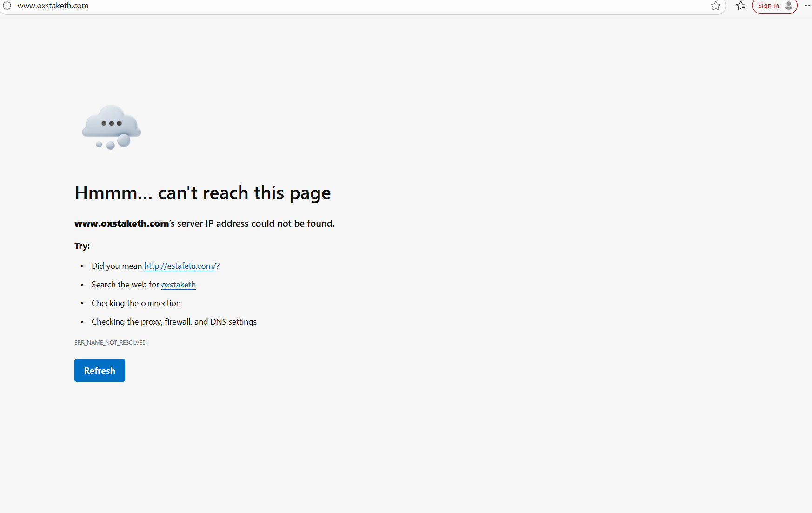Click the cloud illustration on the error page
The height and width of the screenshot is (513, 812).
click(x=111, y=127)
